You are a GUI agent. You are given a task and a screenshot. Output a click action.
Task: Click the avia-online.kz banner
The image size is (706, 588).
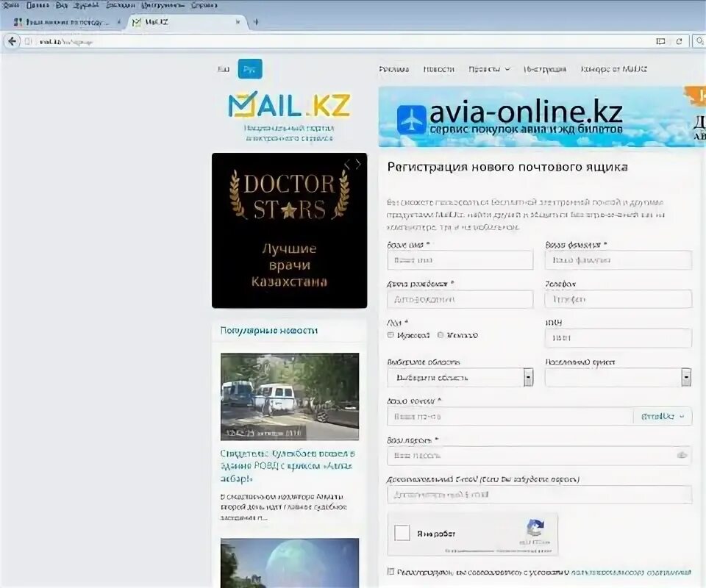pos(542,117)
